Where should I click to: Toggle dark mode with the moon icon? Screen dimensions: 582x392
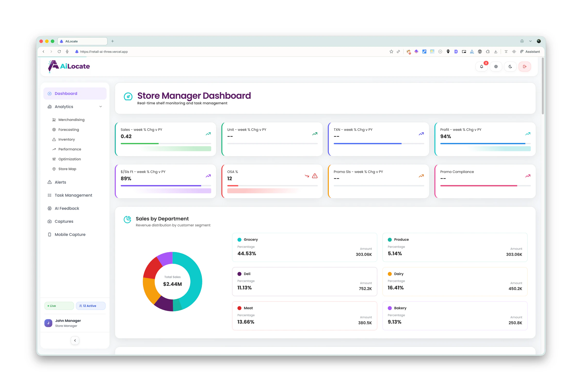(x=510, y=66)
